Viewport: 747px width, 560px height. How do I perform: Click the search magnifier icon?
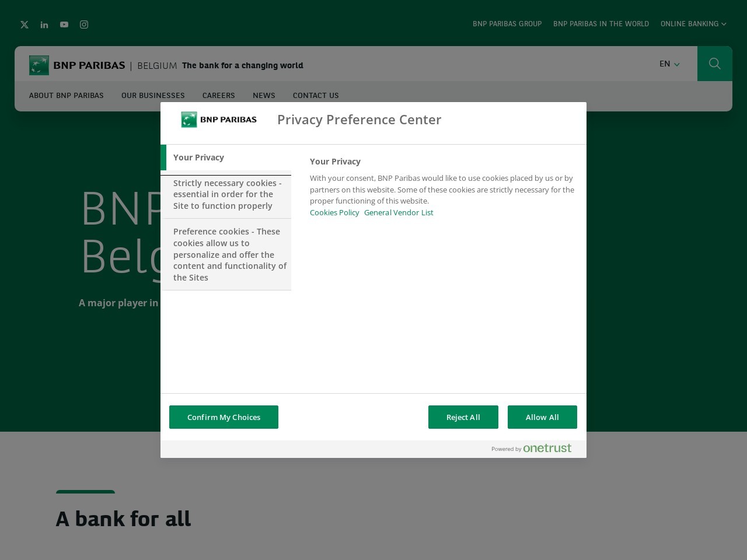(x=715, y=64)
